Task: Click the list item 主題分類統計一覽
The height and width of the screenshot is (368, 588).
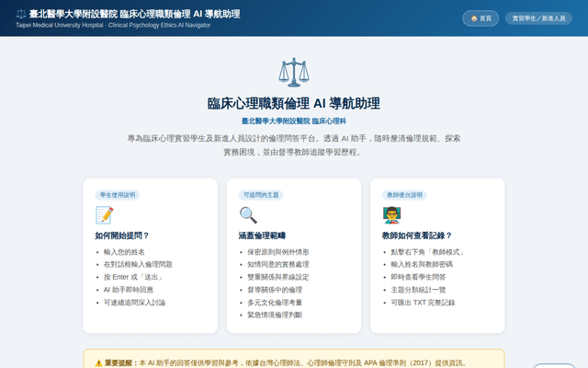Action: coord(418,290)
